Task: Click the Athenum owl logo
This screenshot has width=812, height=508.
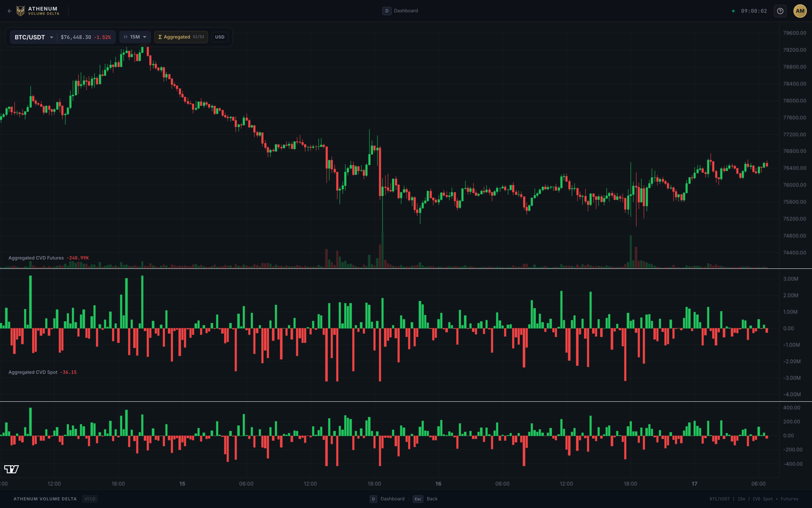Action: [x=21, y=11]
